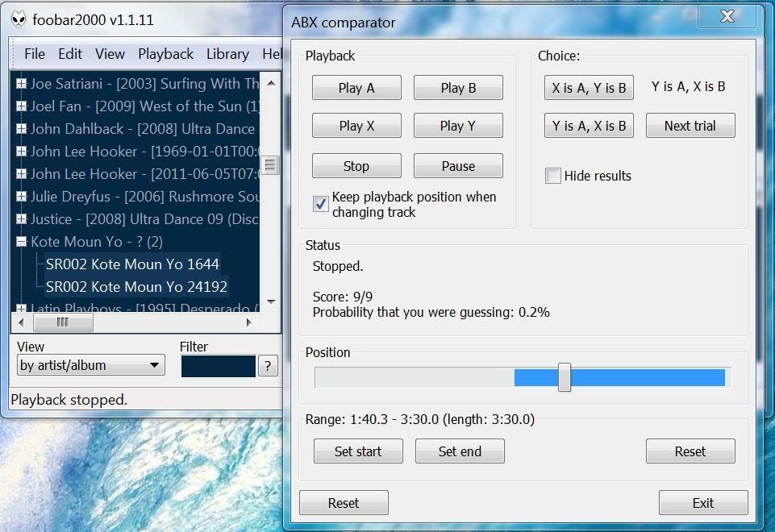Click the 'Score: 9/9' text
The image size is (775, 532).
(343, 297)
